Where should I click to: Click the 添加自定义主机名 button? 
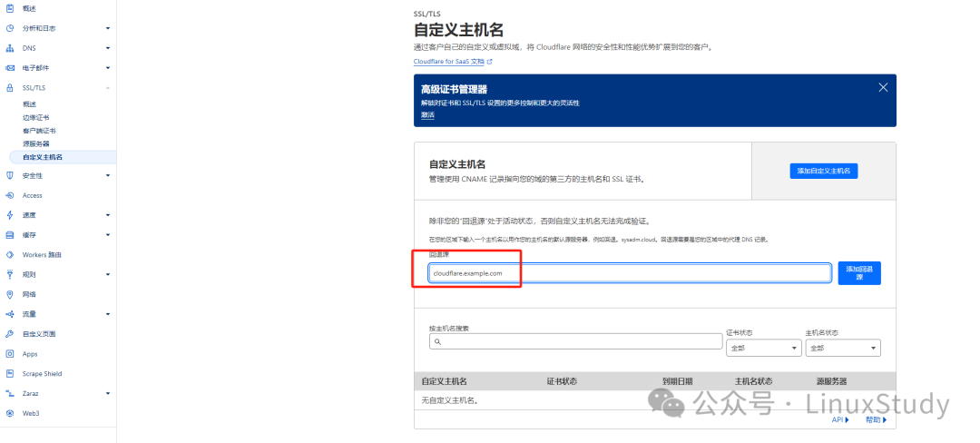(x=823, y=171)
